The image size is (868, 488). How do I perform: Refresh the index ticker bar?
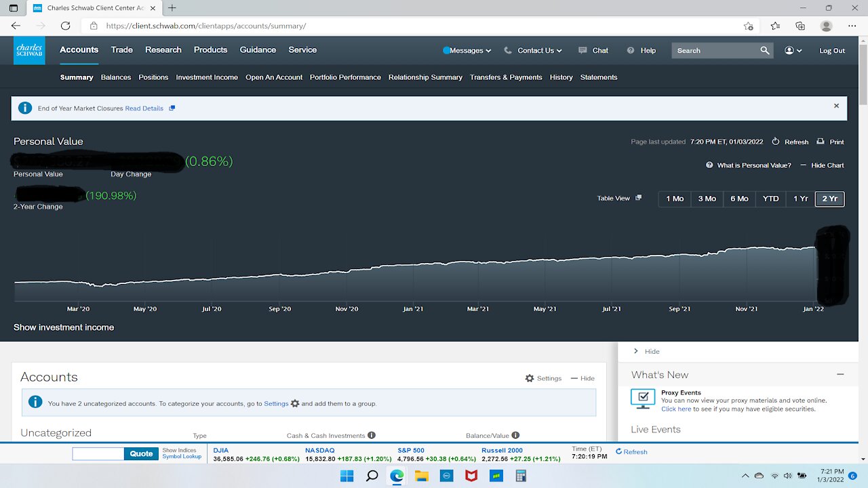(x=631, y=452)
